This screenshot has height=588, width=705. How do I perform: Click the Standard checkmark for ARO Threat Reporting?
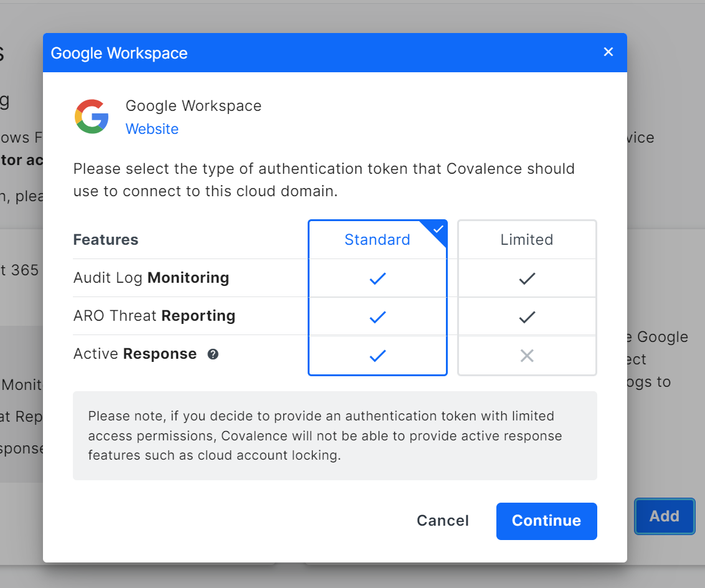coord(377,317)
